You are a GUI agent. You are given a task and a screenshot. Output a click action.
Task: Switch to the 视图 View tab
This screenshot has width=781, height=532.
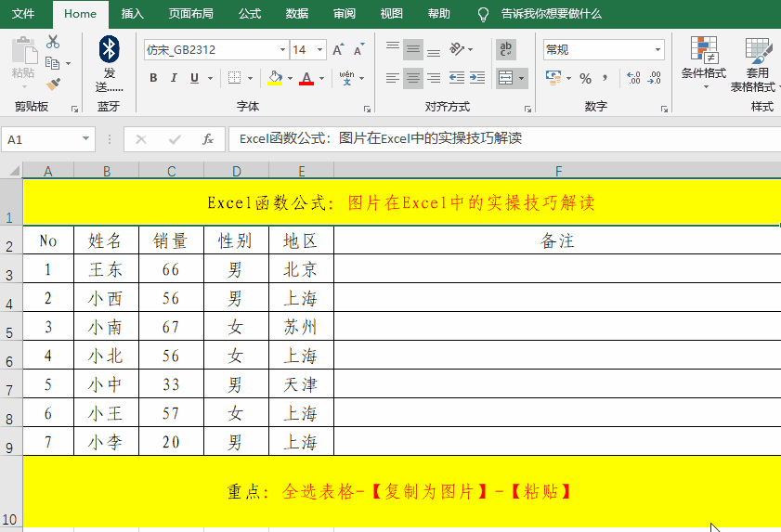pos(392,14)
